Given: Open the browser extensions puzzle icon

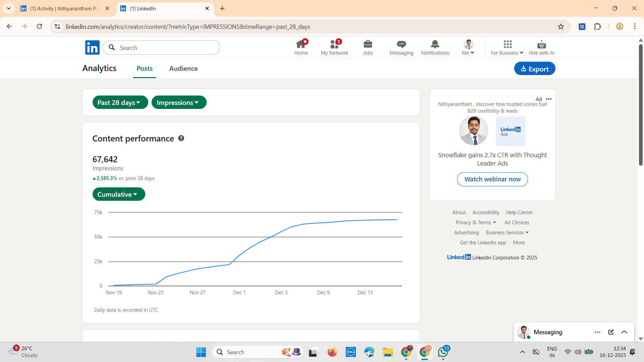Looking at the screenshot, I should pos(597,26).
